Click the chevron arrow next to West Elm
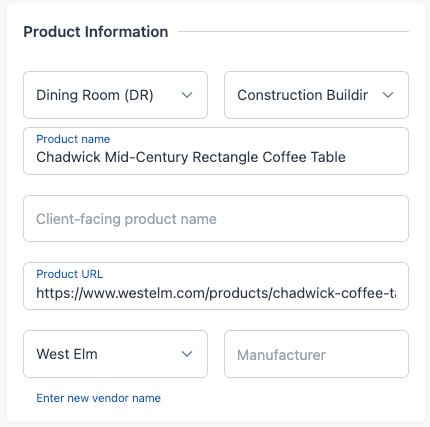 click(187, 354)
